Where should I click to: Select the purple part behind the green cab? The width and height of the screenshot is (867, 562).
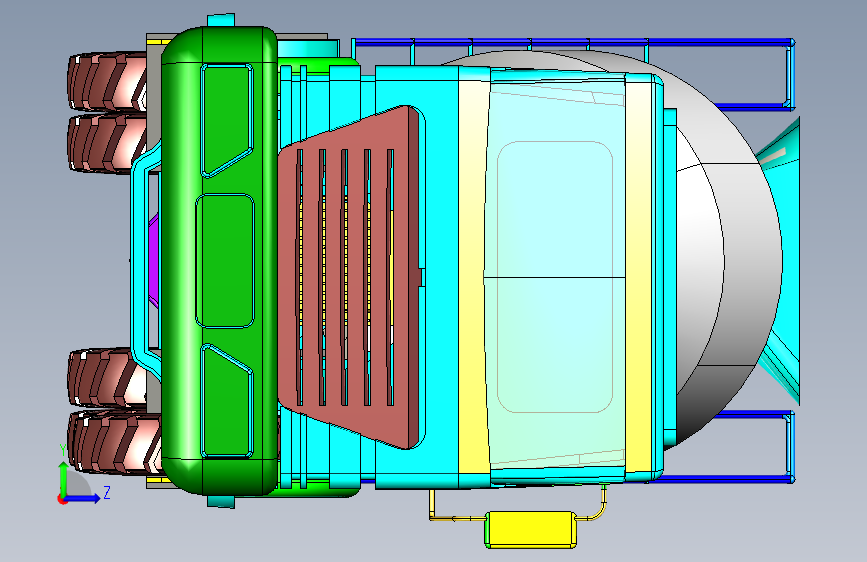click(x=154, y=261)
